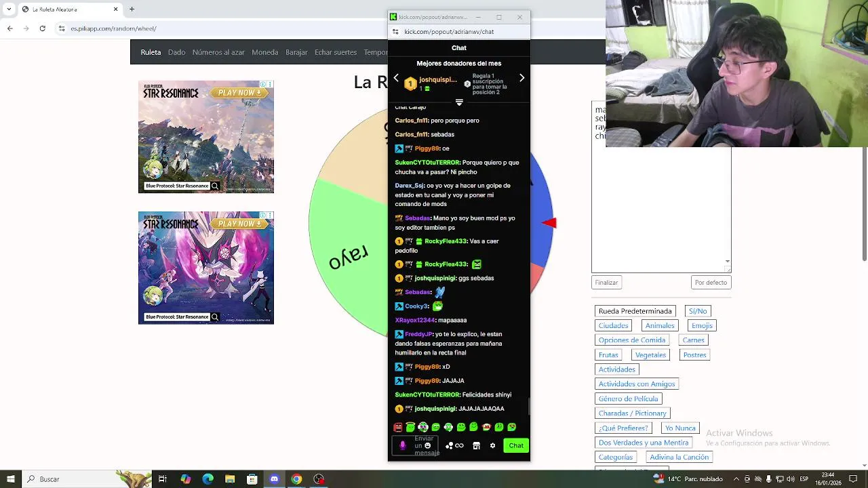Viewport: 868px width, 488px height.
Task: Select the halo green emote
Action: (410, 427)
